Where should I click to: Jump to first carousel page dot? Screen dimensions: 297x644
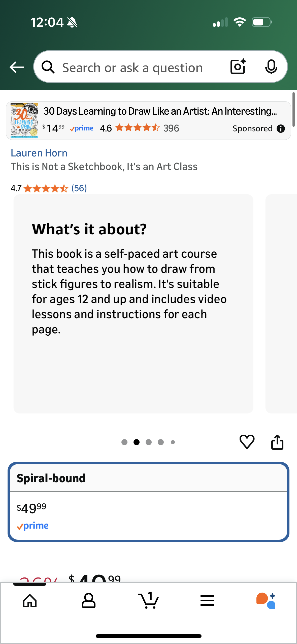click(x=124, y=442)
